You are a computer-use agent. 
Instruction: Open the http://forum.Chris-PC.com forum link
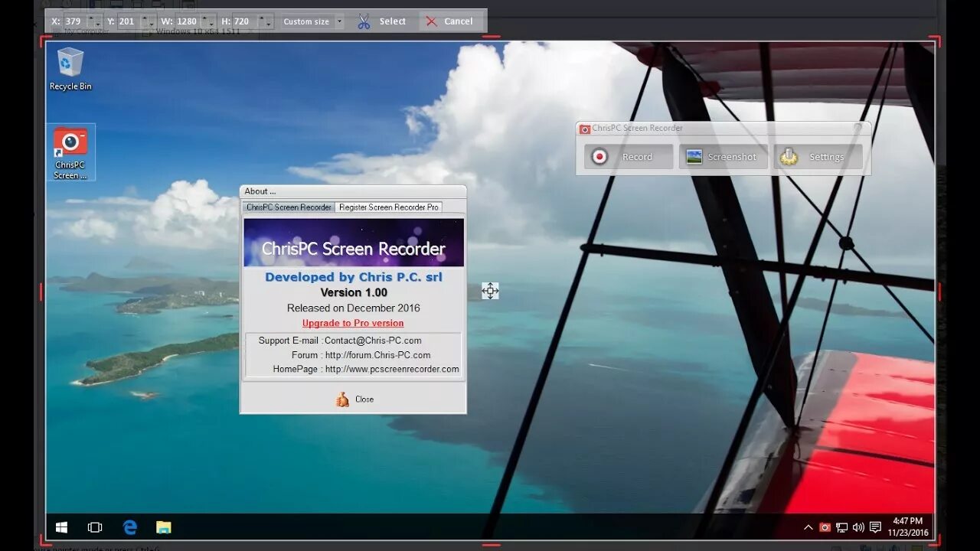tap(377, 355)
